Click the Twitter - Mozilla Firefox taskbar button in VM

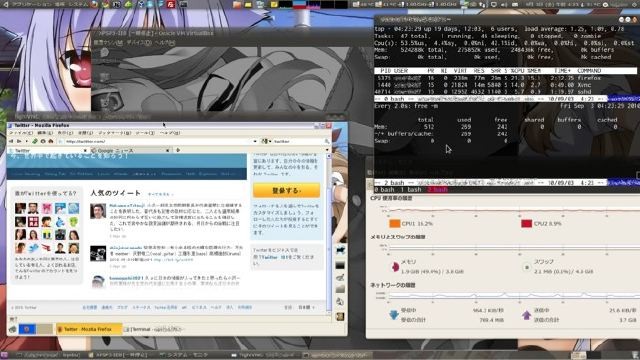pyautogui.click(x=89, y=329)
